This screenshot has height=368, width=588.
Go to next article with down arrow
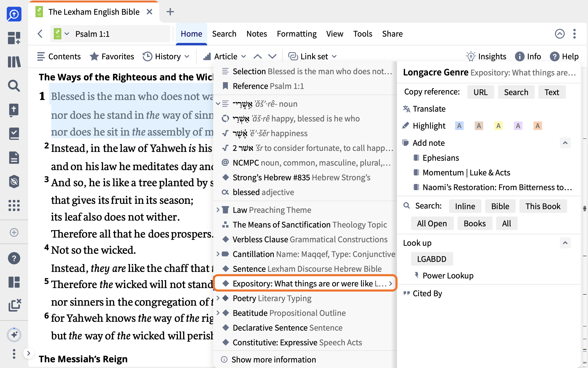click(x=272, y=56)
